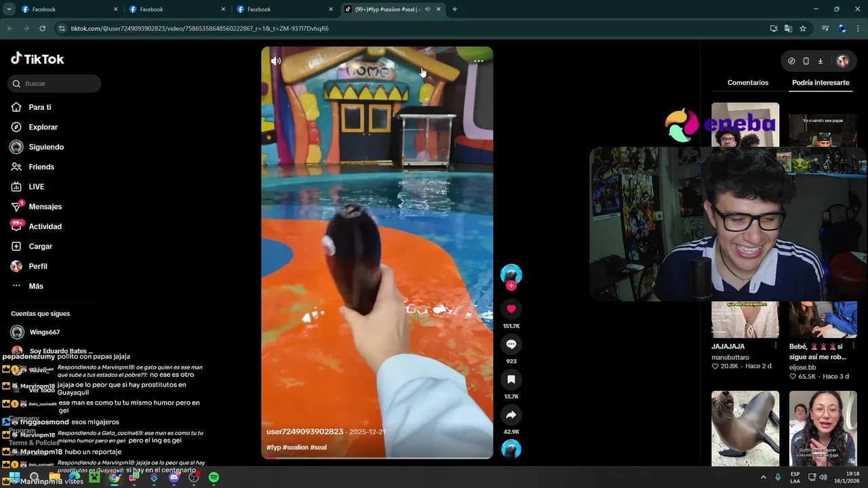The width and height of the screenshot is (868, 488).
Task: Show hidden system tray icons
Action: [763, 477]
